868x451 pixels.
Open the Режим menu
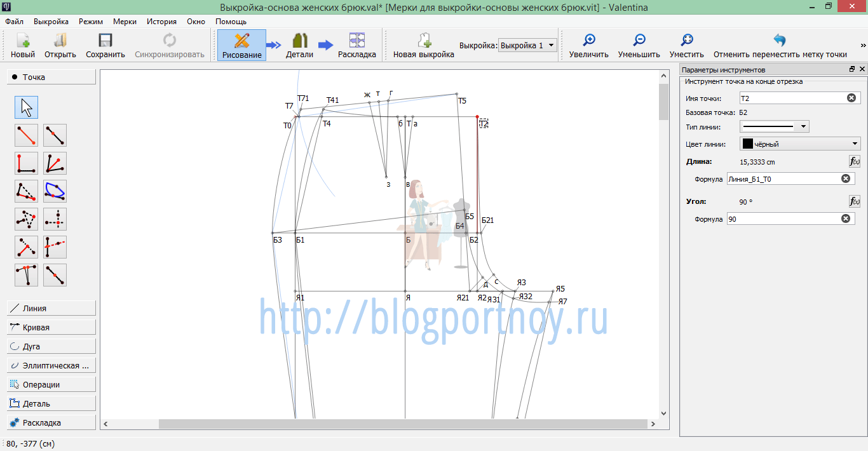[x=91, y=21]
